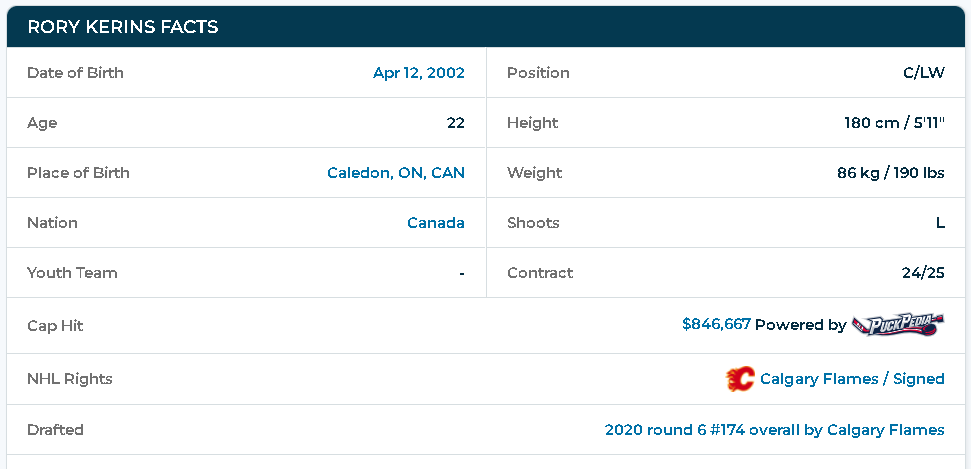Click the Age value 22

tap(456, 123)
